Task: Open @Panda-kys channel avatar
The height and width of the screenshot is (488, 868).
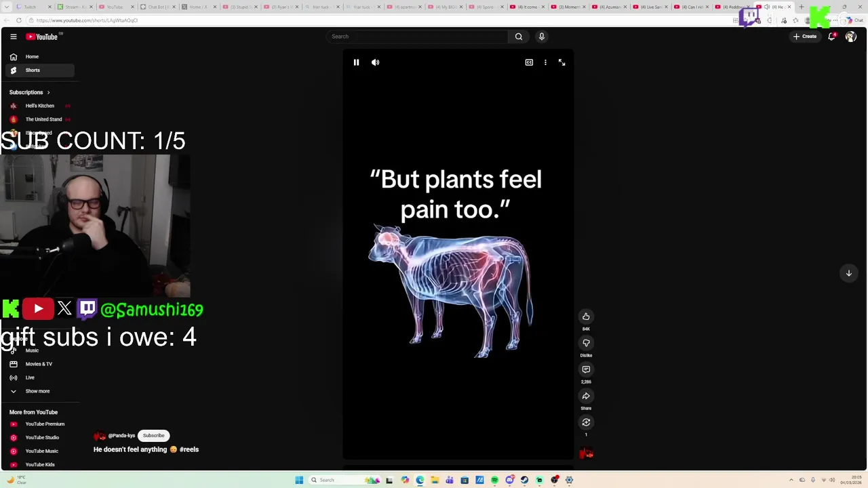Action: point(100,436)
